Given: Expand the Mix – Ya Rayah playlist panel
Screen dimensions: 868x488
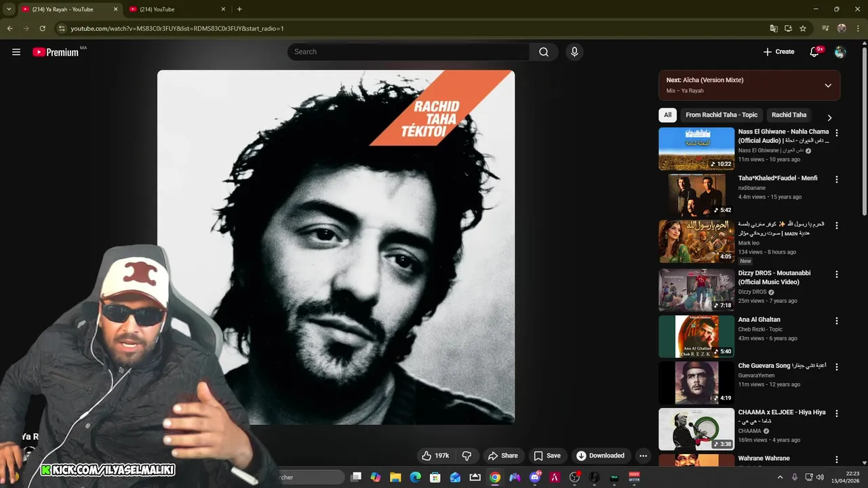Looking at the screenshot, I should [828, 85].
